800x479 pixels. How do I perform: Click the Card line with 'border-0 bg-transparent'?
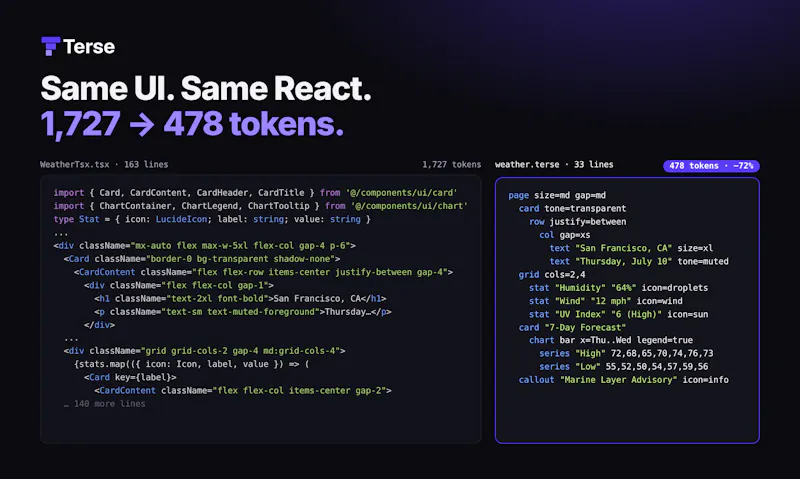click(202, 259)
